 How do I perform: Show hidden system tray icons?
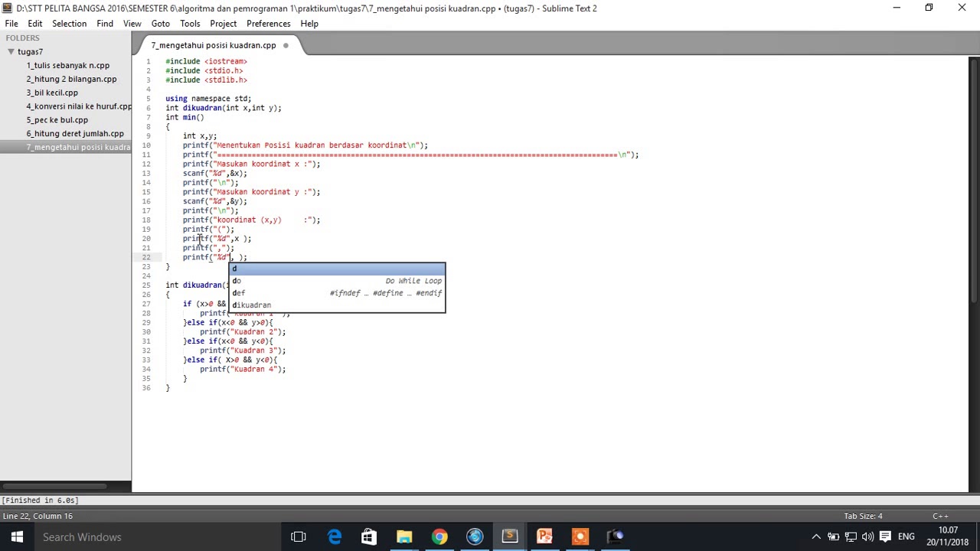point(816,537)
